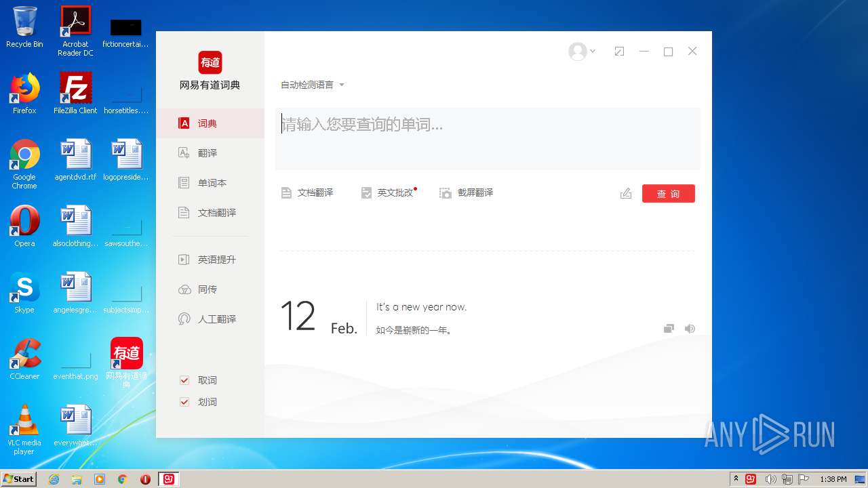Click the word search input field
868x488 pixels.
tap(488, 138)
